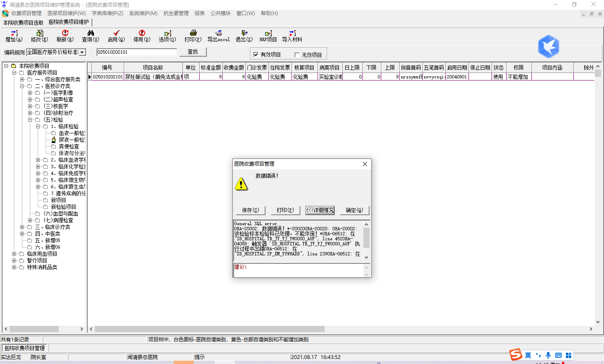The image size is (604, 364).
Task: Click the 退出(X) exit door icon
Action: point(244,33)
